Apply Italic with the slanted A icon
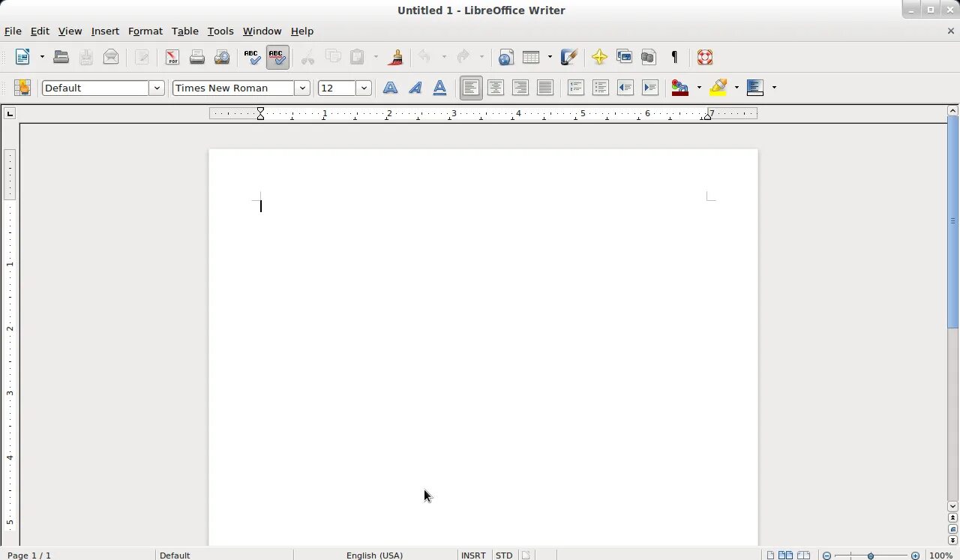This screenshot has height=560, width=960. [415, 88]
